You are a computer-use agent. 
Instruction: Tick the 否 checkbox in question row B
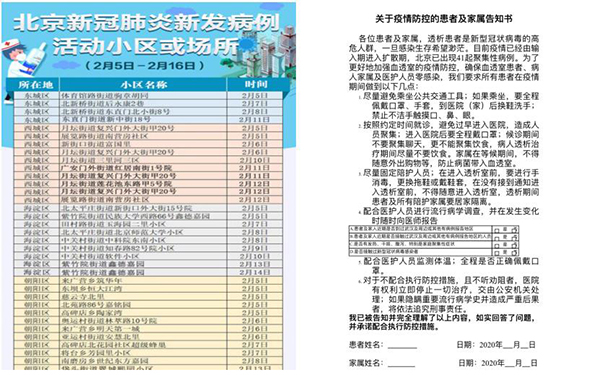pyautogui.click(x=514, y=239)
